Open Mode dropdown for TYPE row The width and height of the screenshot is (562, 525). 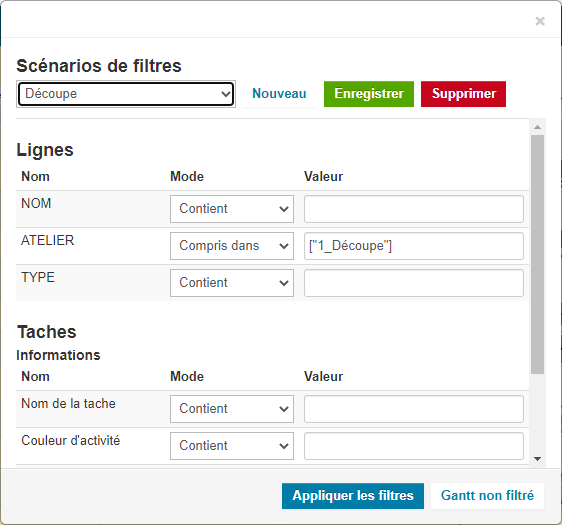pos(232,283)
